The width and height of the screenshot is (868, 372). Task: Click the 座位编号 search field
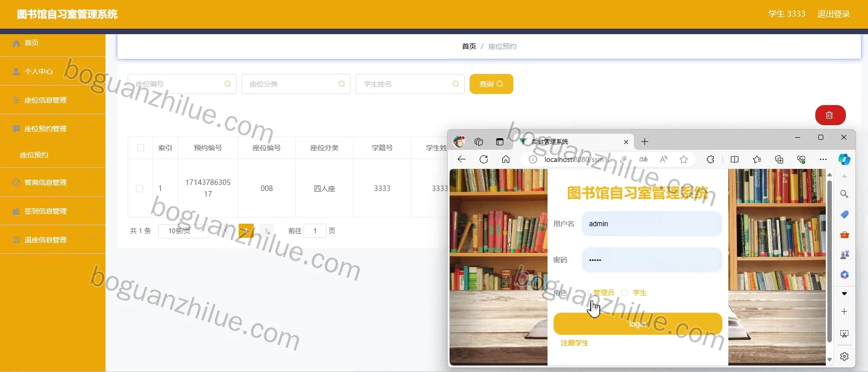click(x=182, y=84)
